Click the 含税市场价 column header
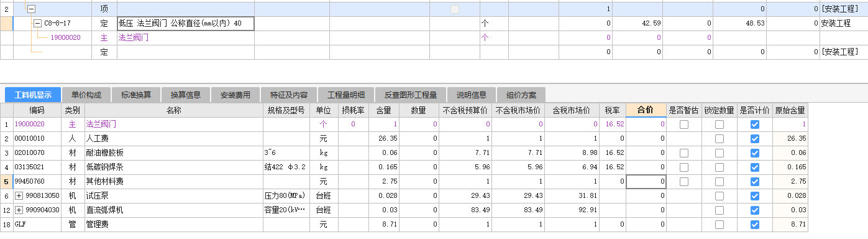This screenshot has height=239, width=868. tap(572, 110)
